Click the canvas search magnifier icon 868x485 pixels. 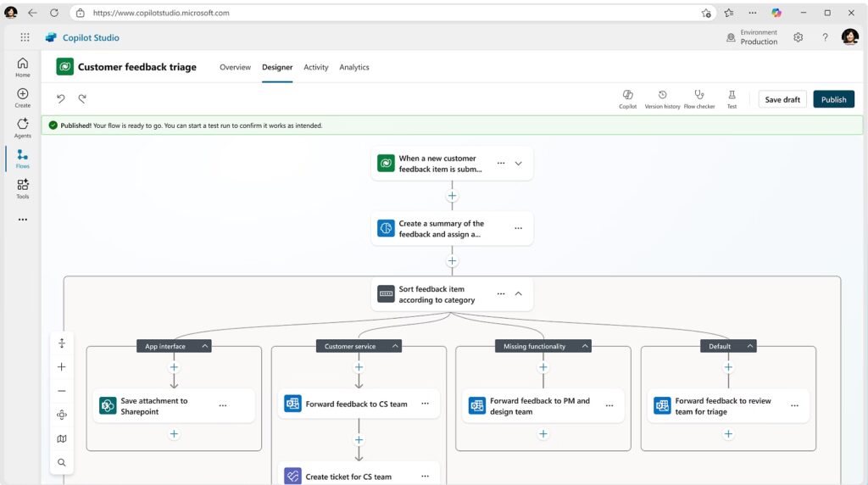point(62,463)
